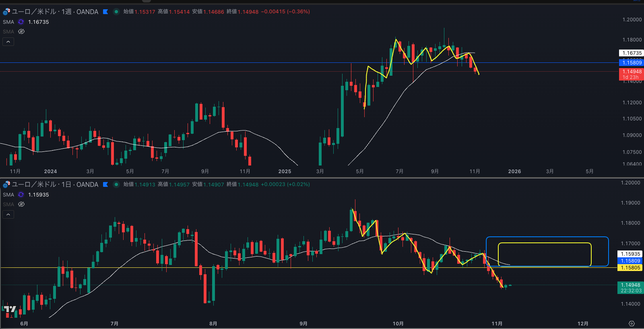Viewport: 644px width, 329px height.
Task: Click the purple SMA refresh icon on daily chart
Action: tap(21, 195)
